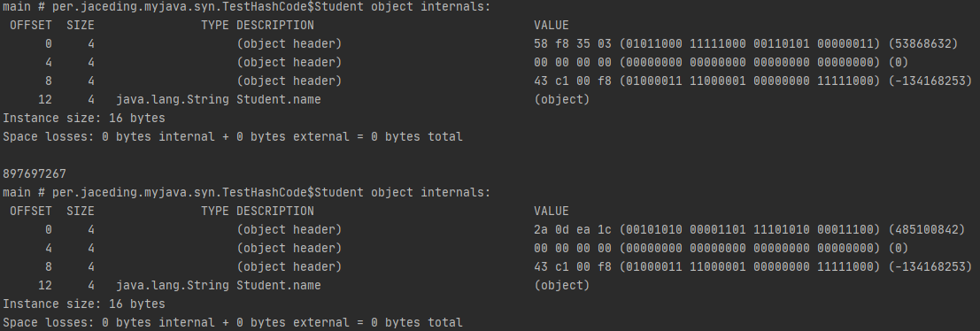Click hex bytes 2a 0d ea 1c
The height and width of the screenshot is (331, 980).
[573, 229]
